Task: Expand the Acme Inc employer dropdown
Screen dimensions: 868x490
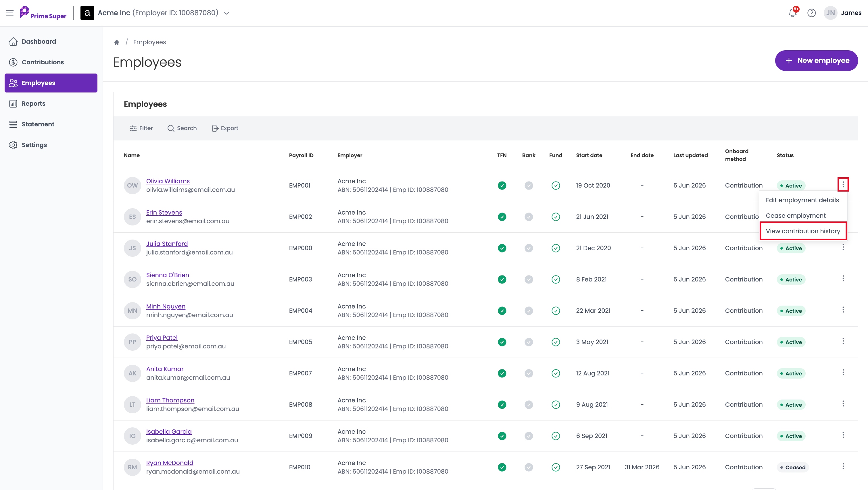Action: tap(227, 13)
